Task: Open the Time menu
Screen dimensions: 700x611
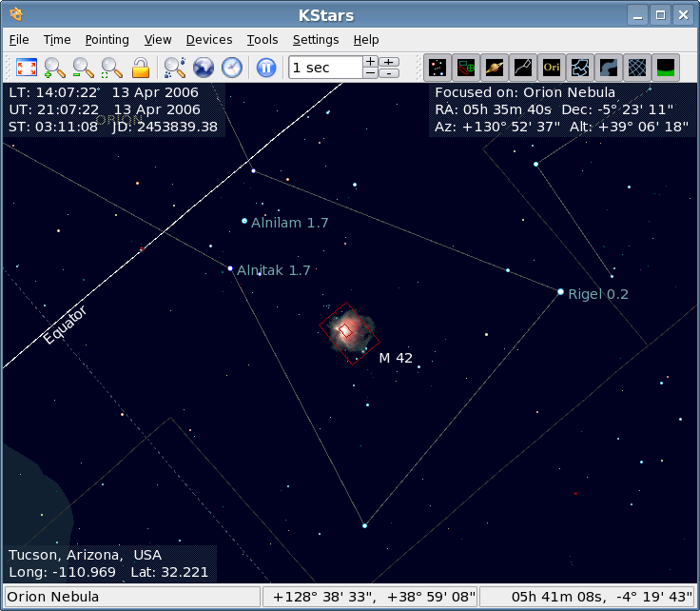Action: tap(57, 40)
